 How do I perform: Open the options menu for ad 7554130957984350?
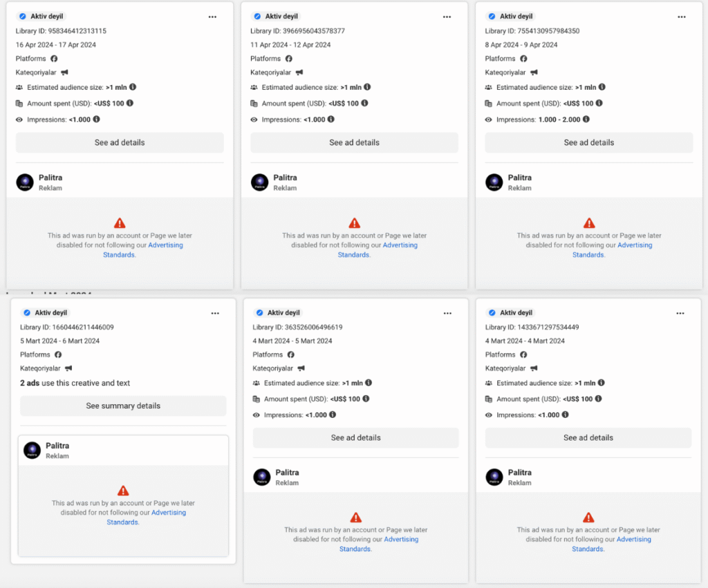tap(682, 17)
